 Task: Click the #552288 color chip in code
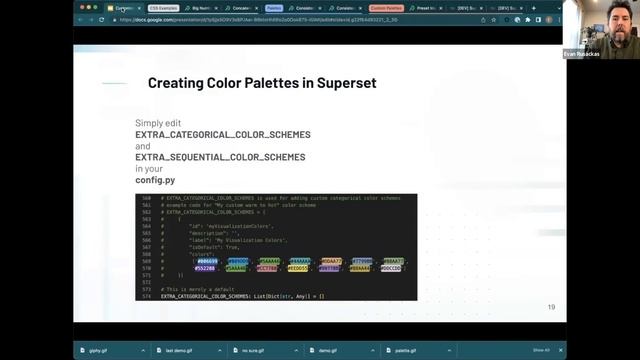(205, 268)
